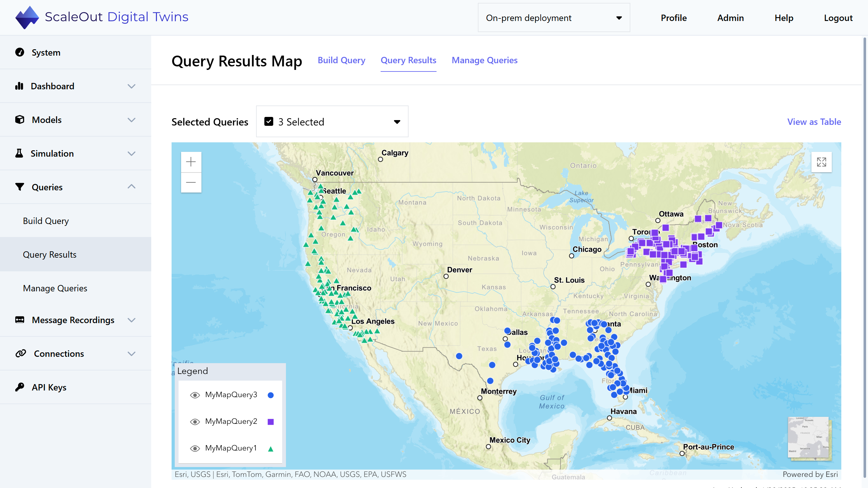868x488 pixels.
Task: Expand the Models section chevron
Action: pos(132,120)
